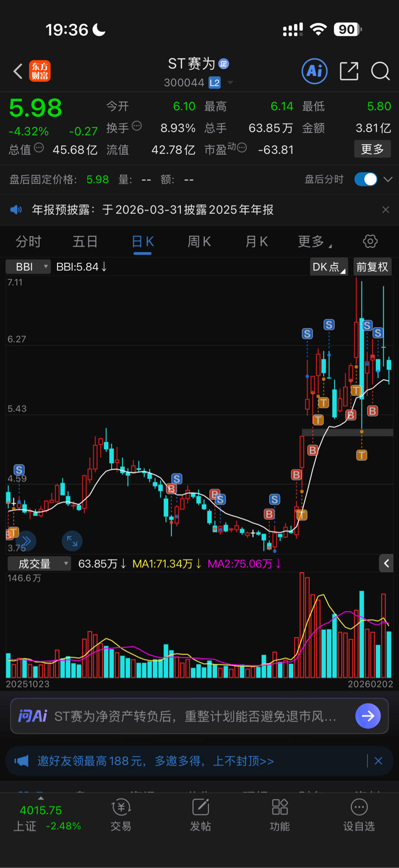
Task: Switch to the 周K tab
Action: point(199,241)
